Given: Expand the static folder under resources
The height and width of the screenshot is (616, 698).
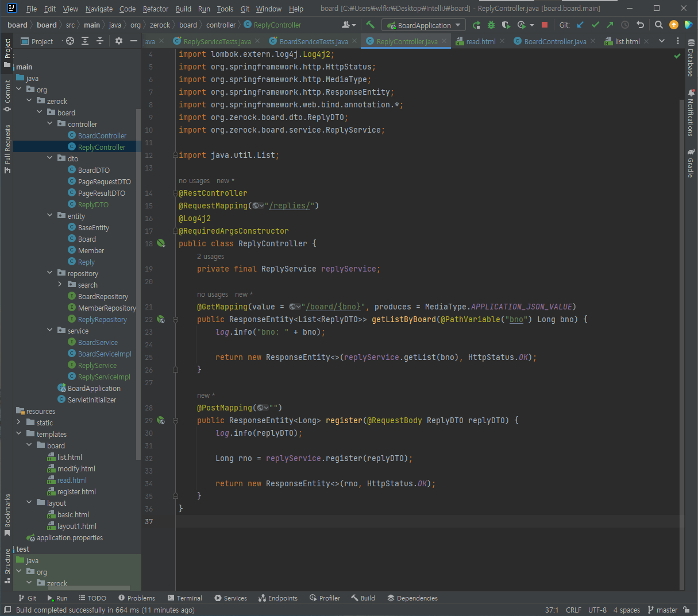Looking at the screenshot, I should coord(19,422).
